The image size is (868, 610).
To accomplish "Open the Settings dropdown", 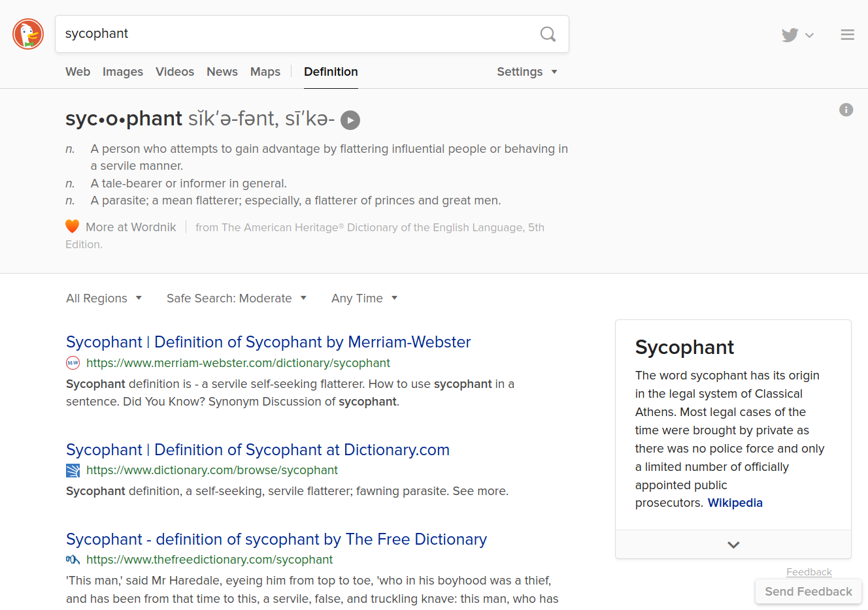I will click(527, 72).
